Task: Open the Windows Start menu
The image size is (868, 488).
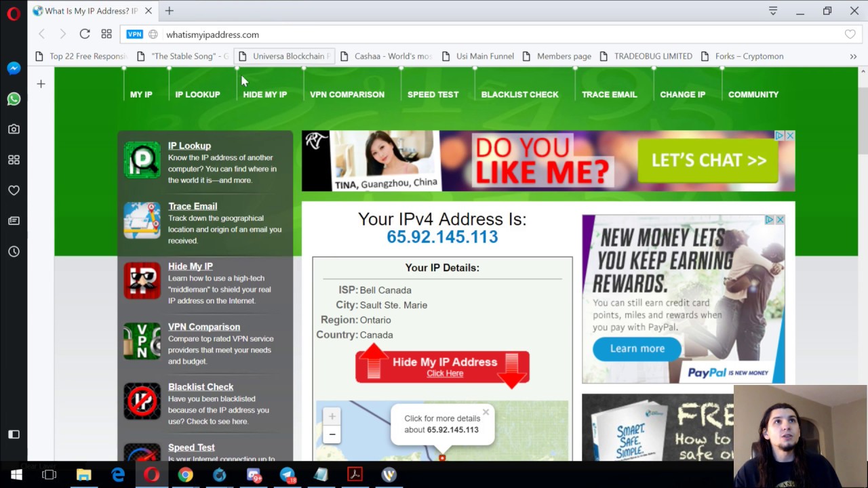Action: pyautogui.click(x=16, y=474)
